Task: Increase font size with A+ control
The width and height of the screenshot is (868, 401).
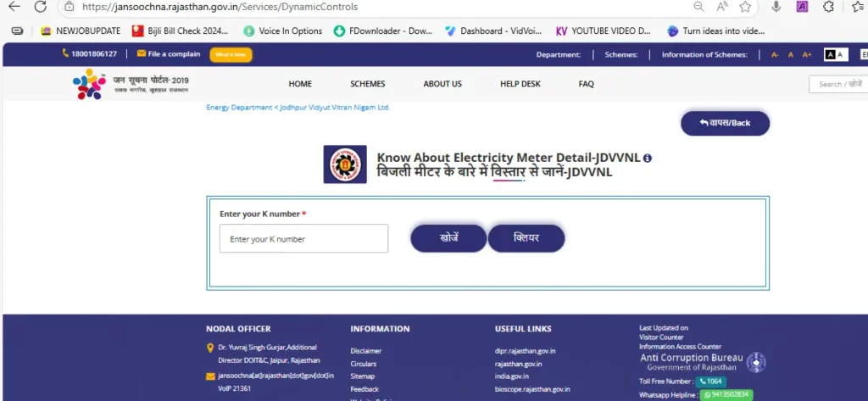Action: (807, 54)
